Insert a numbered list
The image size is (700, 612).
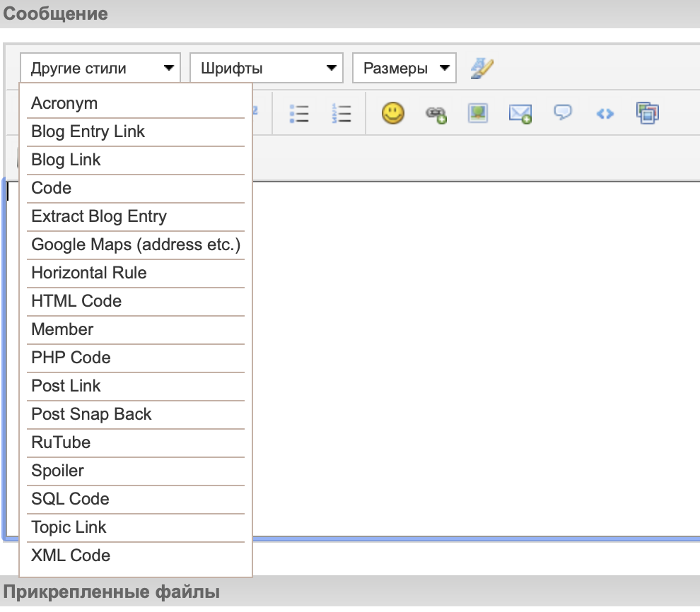click(342, 113)
